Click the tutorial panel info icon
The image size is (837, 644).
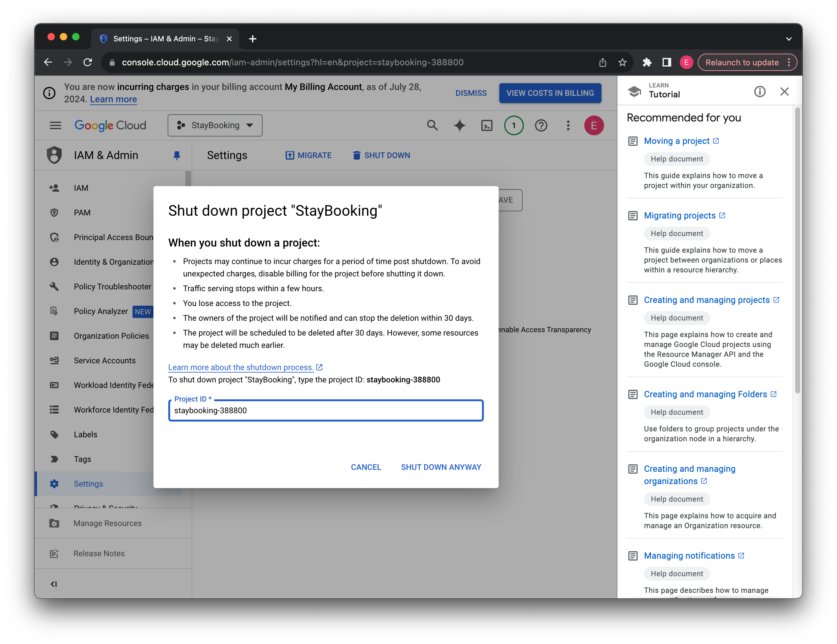pos(759,92)
